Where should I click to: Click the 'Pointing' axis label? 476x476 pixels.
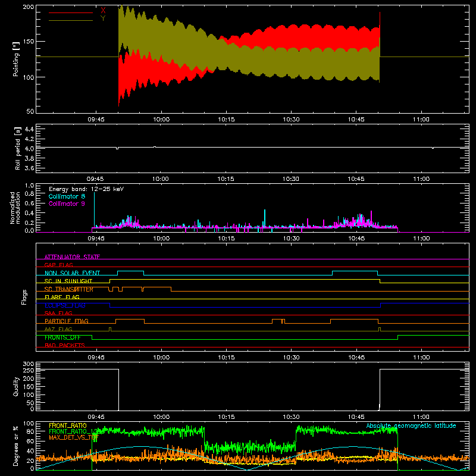click(x=16, y=59)
